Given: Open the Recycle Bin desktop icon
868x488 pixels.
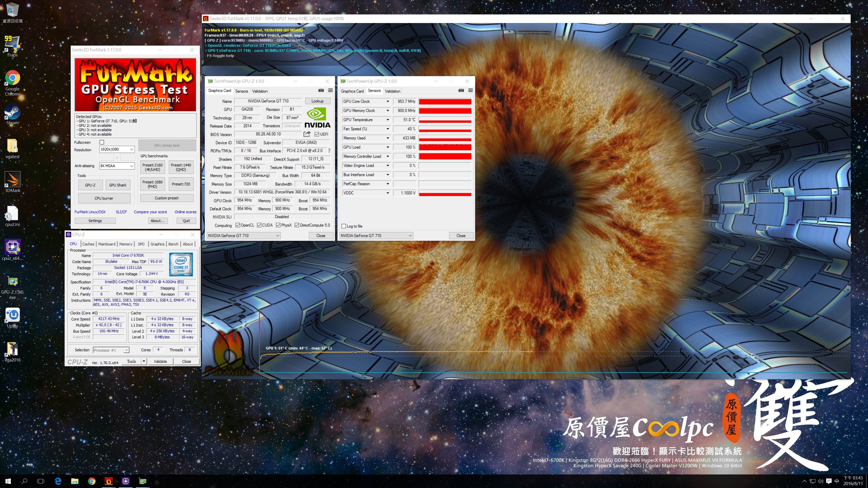Looking at the screenshot, I should point(12,13).
